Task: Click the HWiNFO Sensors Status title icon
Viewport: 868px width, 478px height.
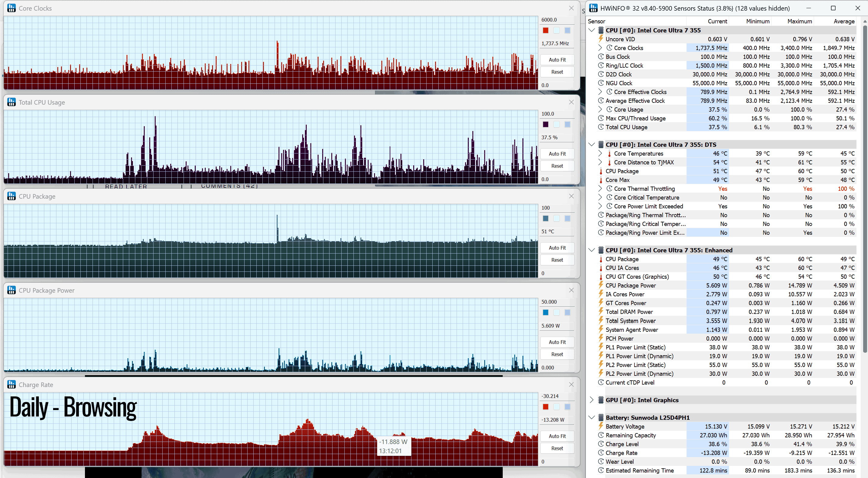Action: pos(593,8)
